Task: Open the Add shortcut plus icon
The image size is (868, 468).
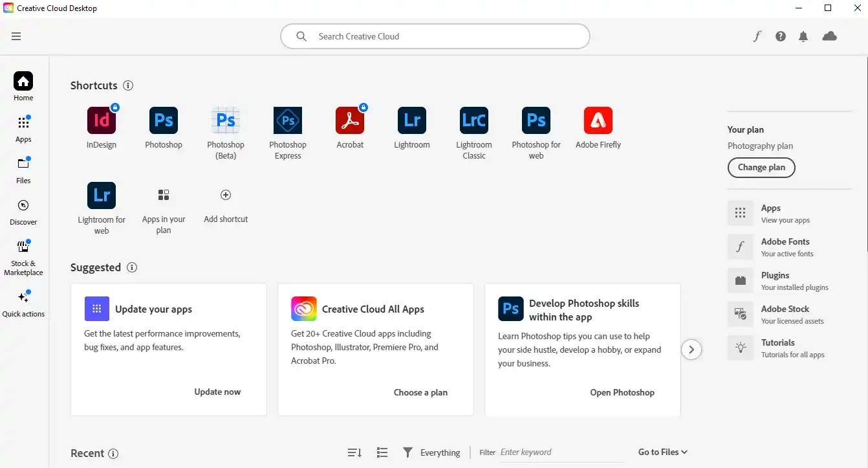Action: tap(225, 194)
